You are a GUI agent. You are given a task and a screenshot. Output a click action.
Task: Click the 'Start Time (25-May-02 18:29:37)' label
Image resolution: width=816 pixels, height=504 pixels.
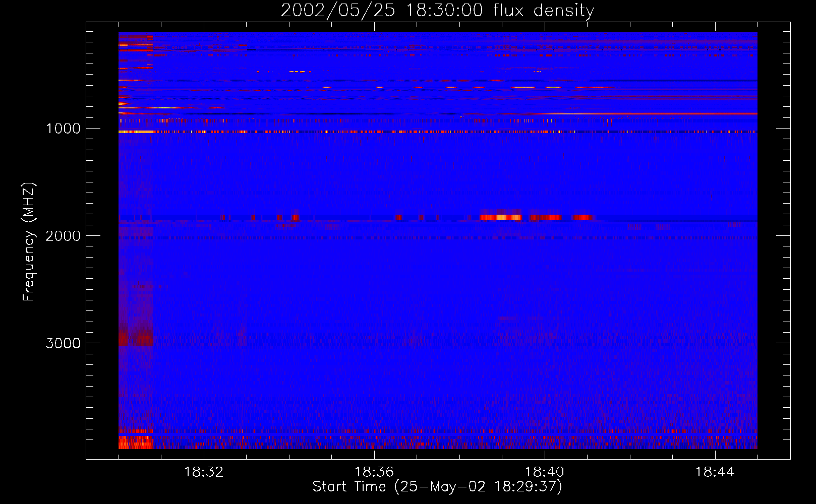tap(437, 487)
